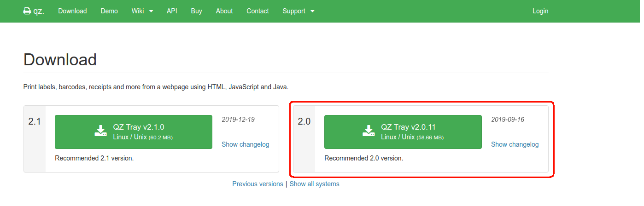Click the qz printer logo icon

[27, 11]
